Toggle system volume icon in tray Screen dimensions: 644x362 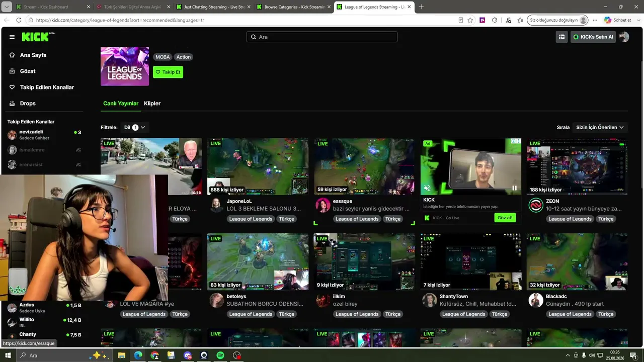click(x=592, y=355)
